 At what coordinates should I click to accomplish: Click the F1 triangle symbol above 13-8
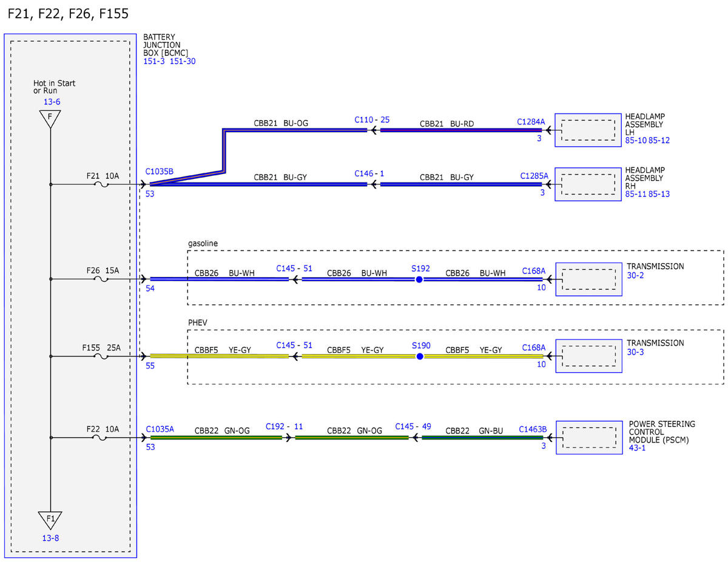pyautogui.click(x=50, y=520)
